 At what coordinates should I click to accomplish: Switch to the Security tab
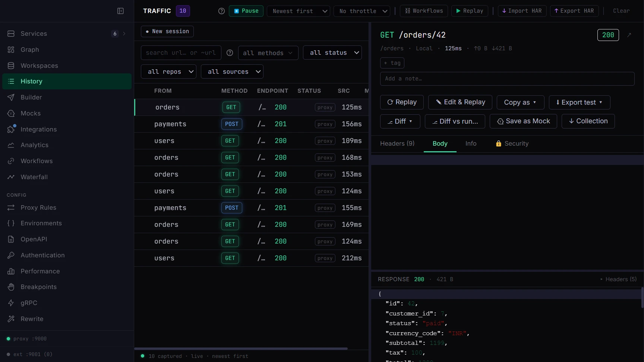[x=512, y=143]
